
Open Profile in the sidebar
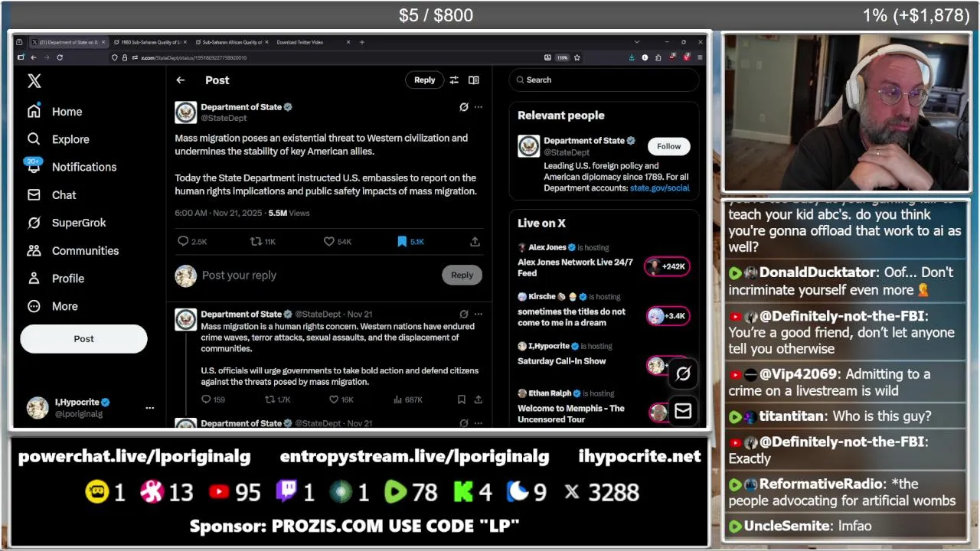[x=55, y=279]
